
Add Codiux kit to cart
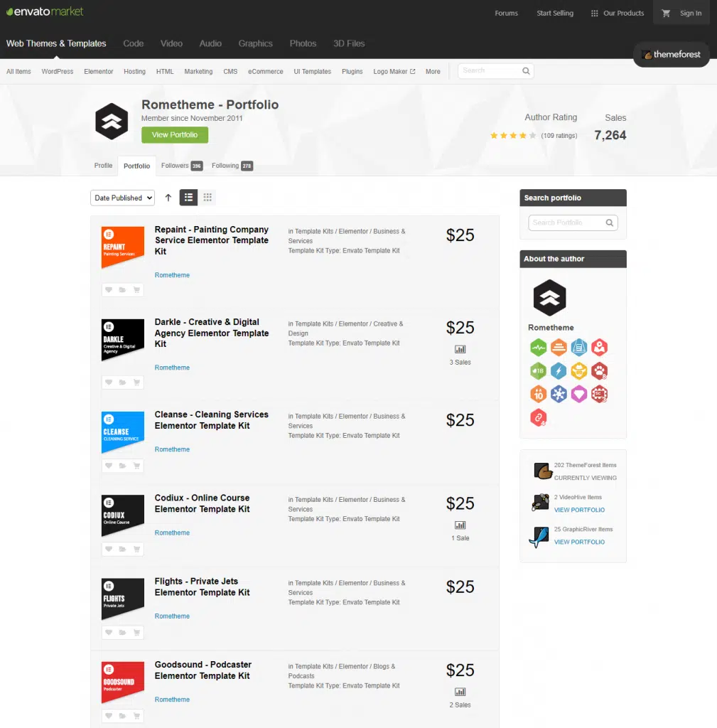(x=136, y=550)
